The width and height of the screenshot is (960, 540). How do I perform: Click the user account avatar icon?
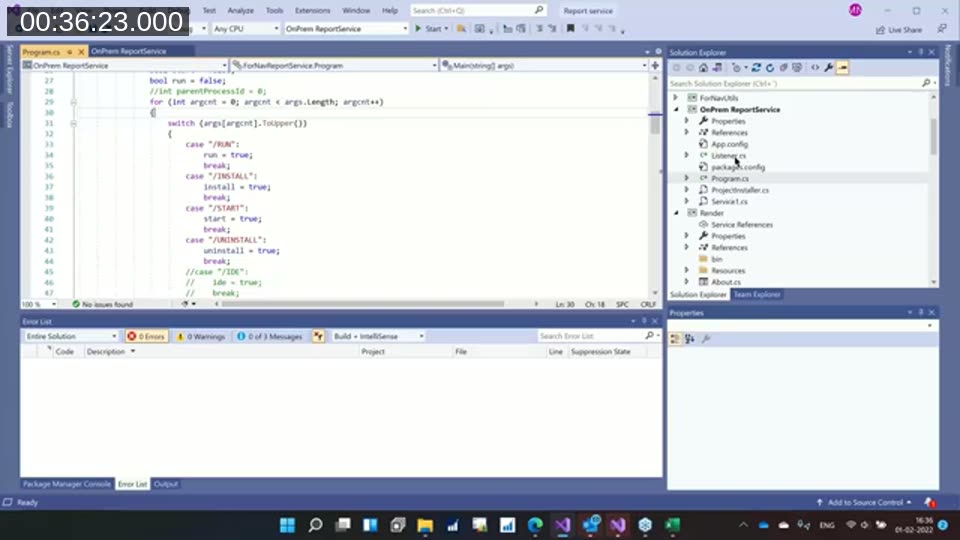click(855, 10)
